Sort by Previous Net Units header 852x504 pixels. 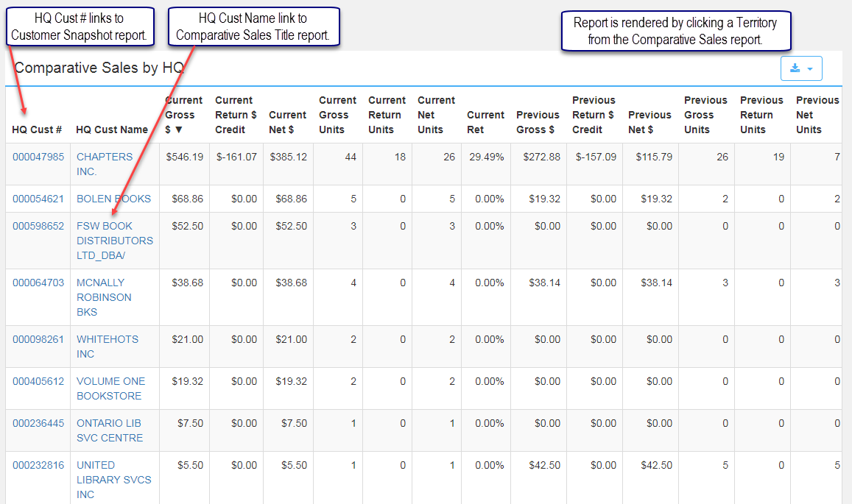817,115
